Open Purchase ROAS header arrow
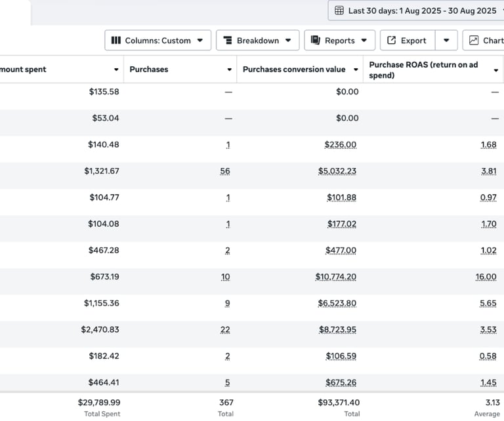 [x=495, y=70]
